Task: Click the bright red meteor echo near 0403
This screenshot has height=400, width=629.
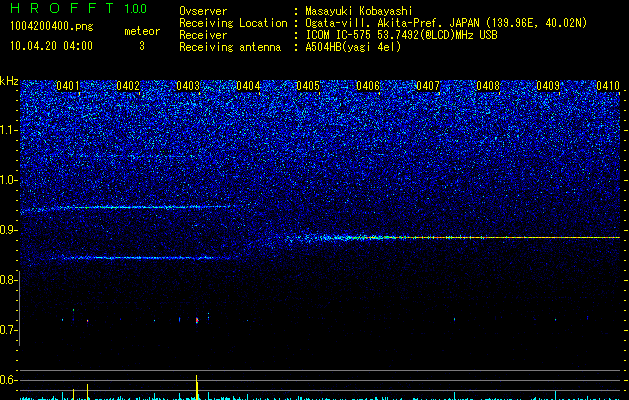Action: (x=197, y=320)
